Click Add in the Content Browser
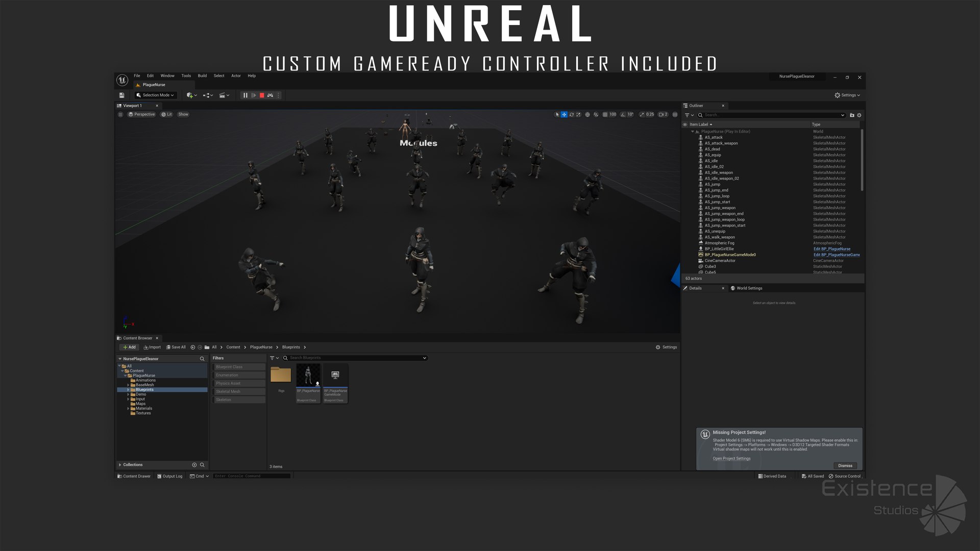 coord(129,347)
